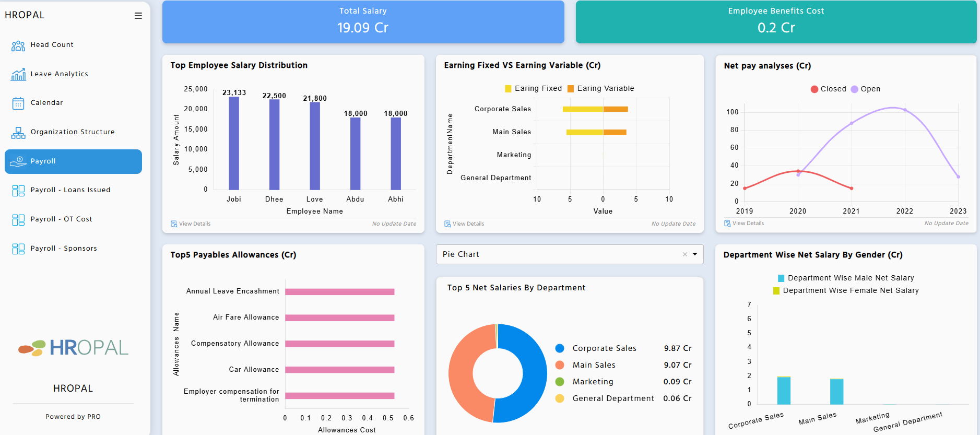Click the Leave Analytics chart icon
This screenshot has height=435, width=980.
tap(18, 75)
